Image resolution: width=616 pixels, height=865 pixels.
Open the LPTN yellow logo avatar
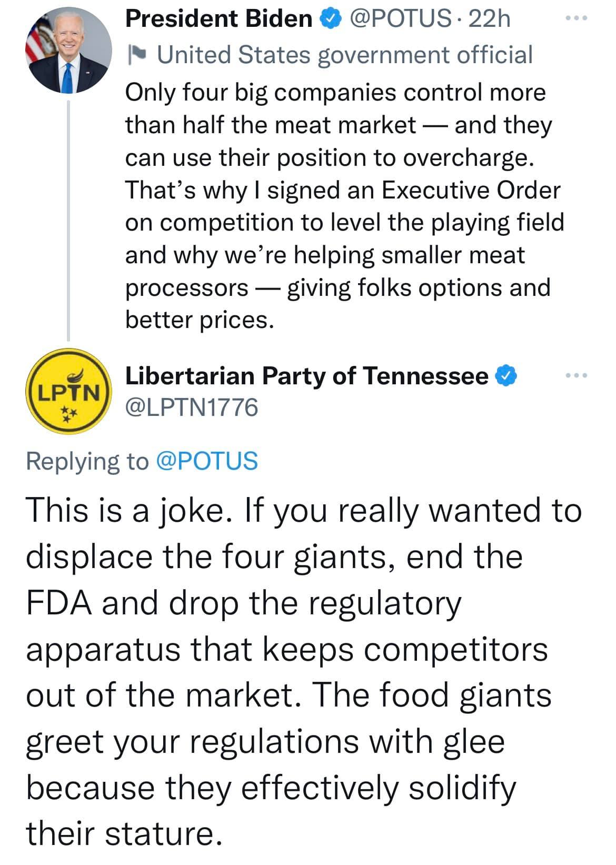pyautogui.click(x=68, y=391)
